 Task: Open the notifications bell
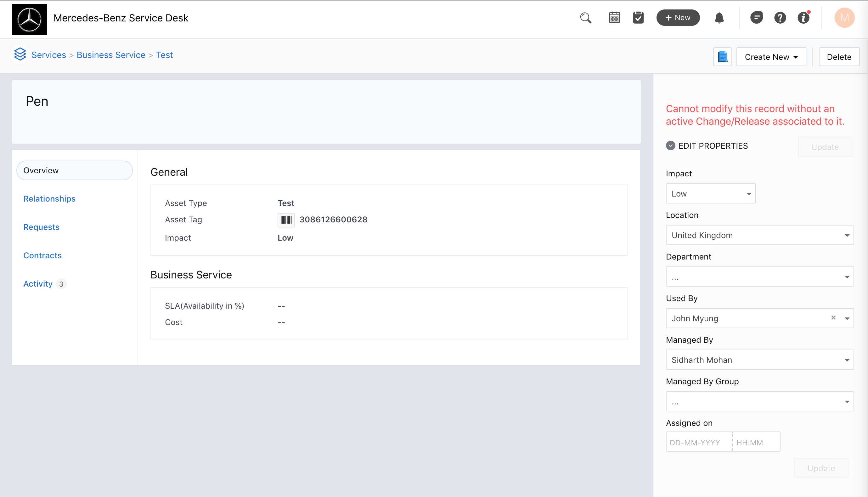click(719, 18)
